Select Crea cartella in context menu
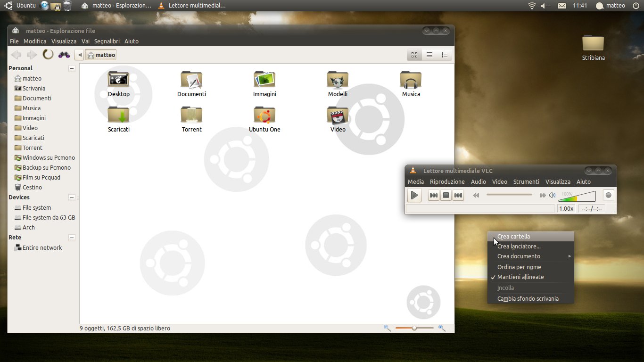 tap(531, 237)
